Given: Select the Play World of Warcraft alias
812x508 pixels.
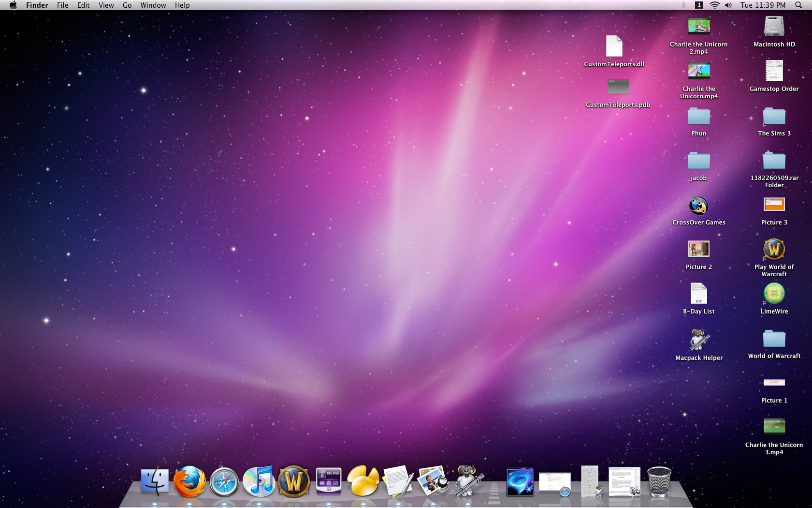Looking at the screenshot, I should tap(774, 250).
